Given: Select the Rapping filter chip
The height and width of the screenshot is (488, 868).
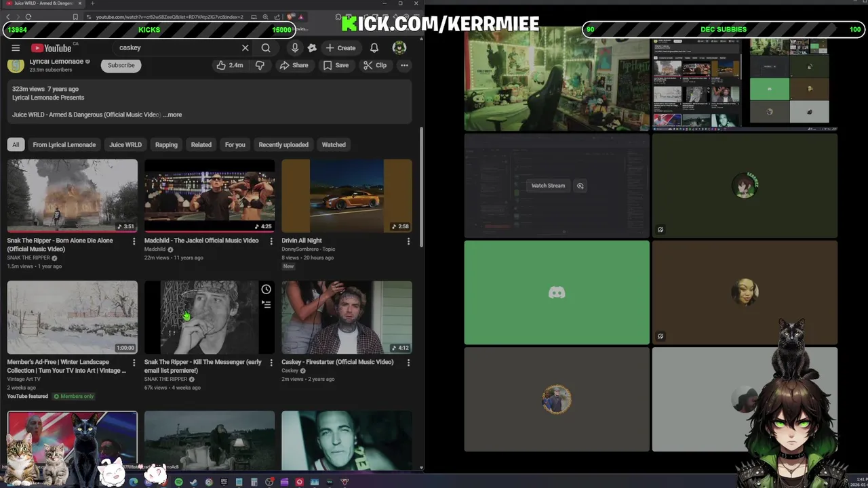Looking at the screenshot, I should (x=166, y=144).
